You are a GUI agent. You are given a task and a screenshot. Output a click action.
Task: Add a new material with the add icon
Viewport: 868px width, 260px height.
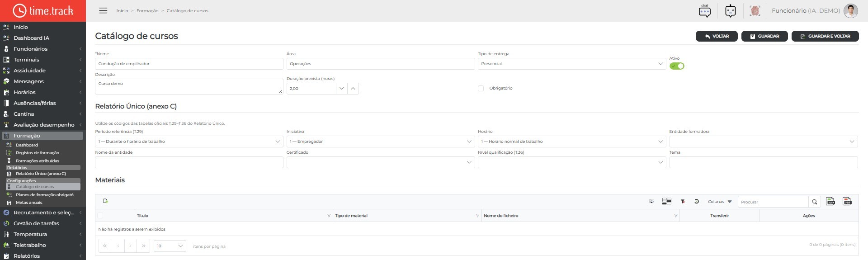pos(105,201)
